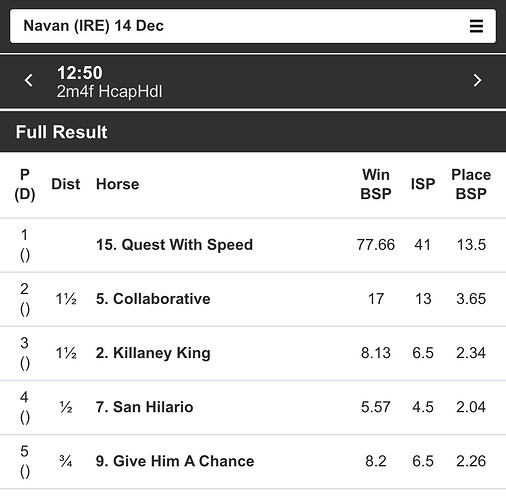Open horse 15. Quest With Speed
The image size is (506, 499).
pyautogui.click(x=174, y=245)
